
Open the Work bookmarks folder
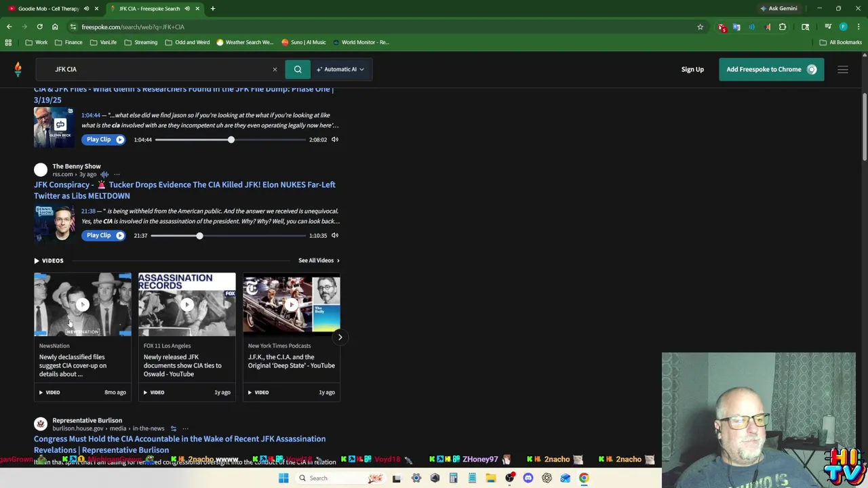[36, 42]
